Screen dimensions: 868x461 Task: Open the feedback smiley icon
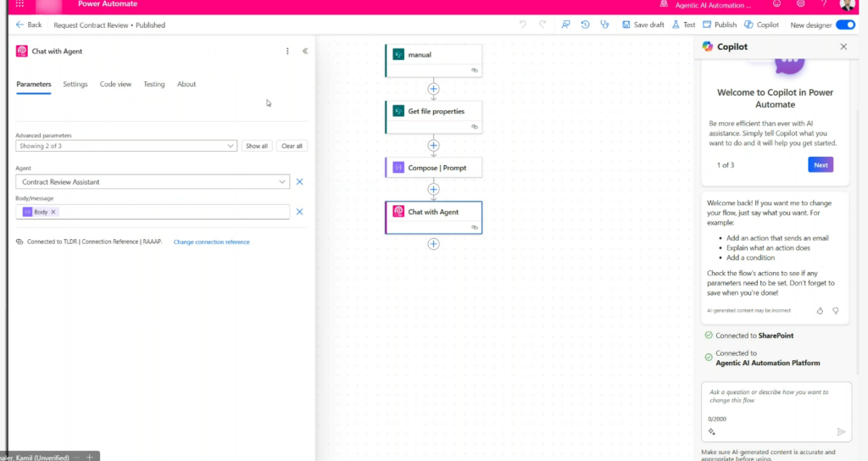pyautogui.click(x=776, y=4)
